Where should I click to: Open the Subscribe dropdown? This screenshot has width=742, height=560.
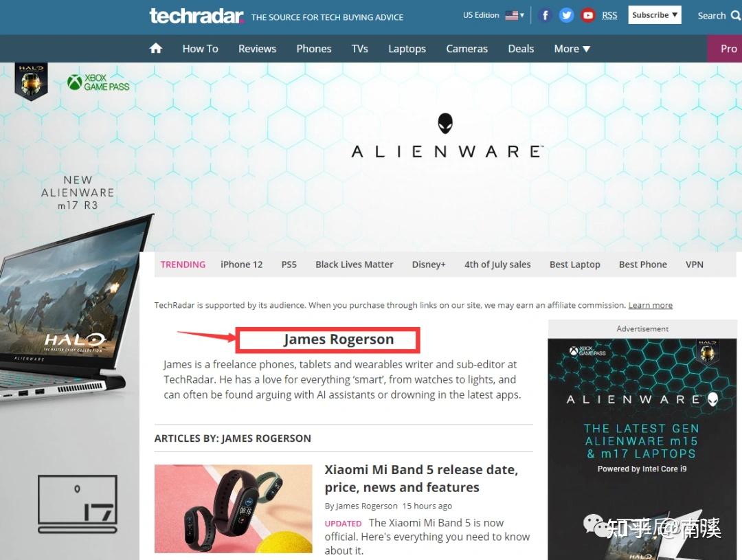[x=655, y=14]
